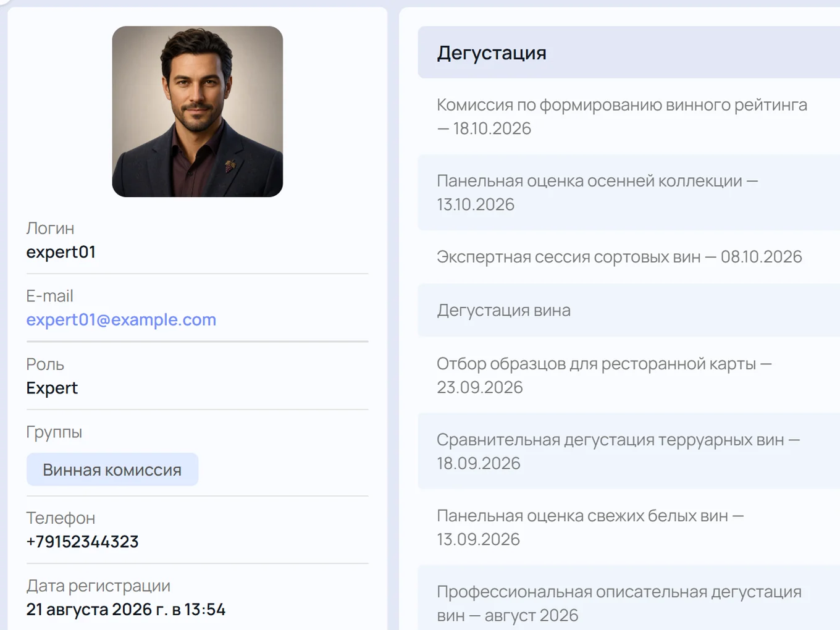The image size is (840, 630).
Task: Open the Дегустация вина entry
Action: pos(629,310)
